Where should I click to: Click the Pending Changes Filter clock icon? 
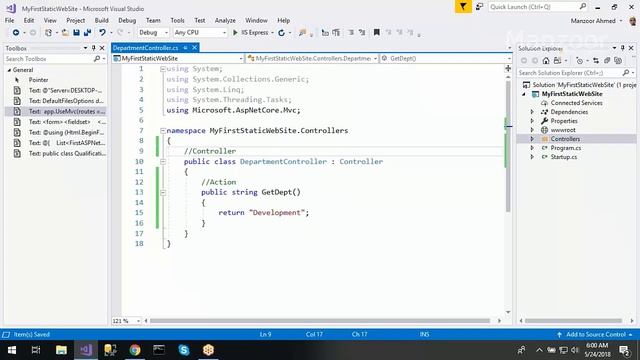[579, 60]
